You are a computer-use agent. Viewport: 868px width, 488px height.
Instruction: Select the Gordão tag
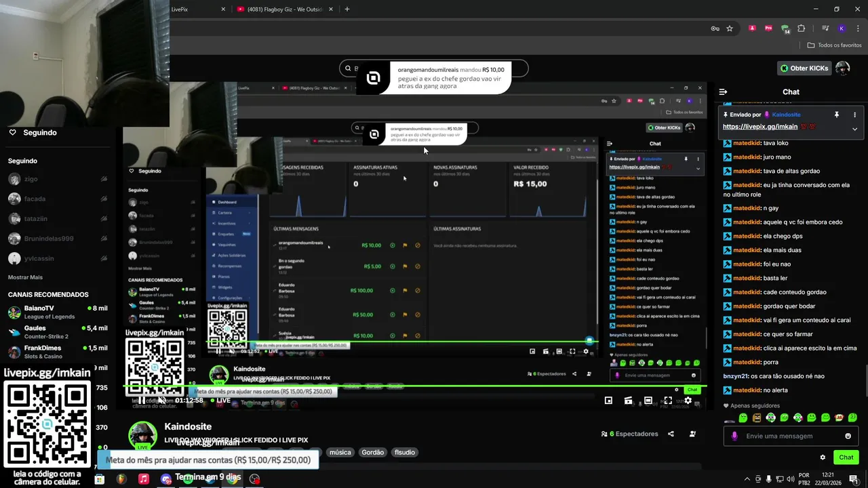point(372,452)
